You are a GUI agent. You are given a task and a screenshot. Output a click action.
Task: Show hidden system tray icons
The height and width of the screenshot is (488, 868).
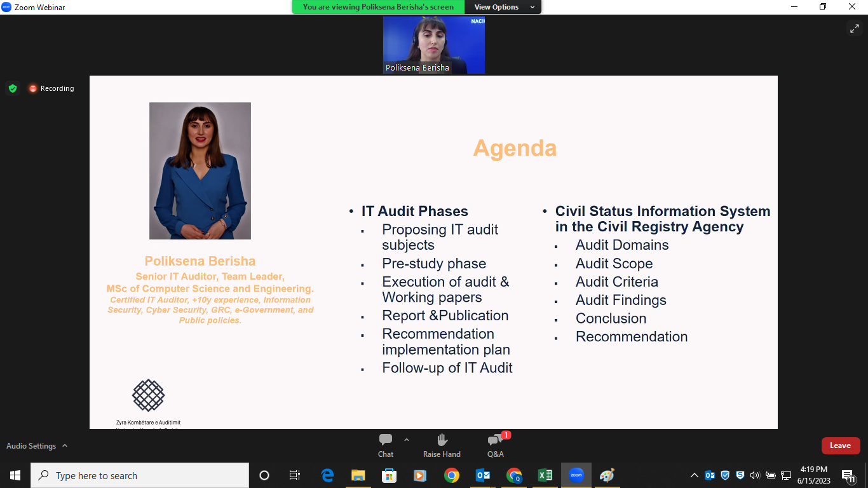695,475
